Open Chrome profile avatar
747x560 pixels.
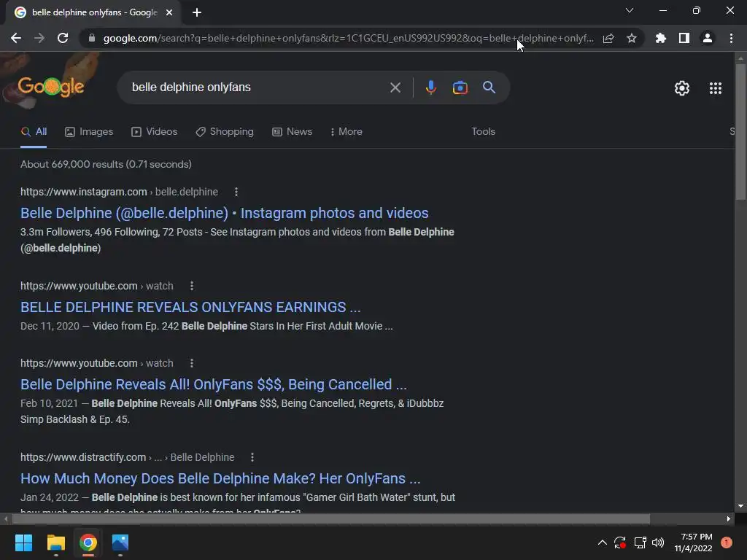click(708, 38)
